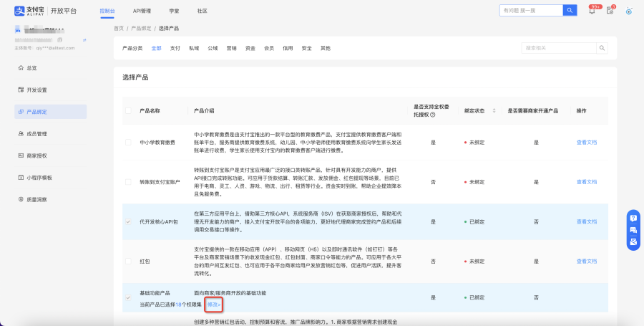Filter products by 资金 category
The image size is (644, 326).
pyautogui.click(x=250, y=48)
